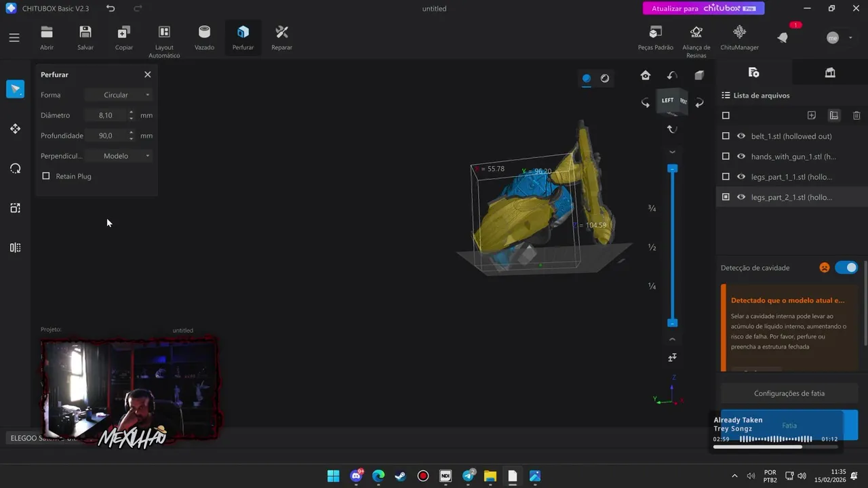Click the add file icon in file list
The image size is (868, 488).
(x=812, y=116)
